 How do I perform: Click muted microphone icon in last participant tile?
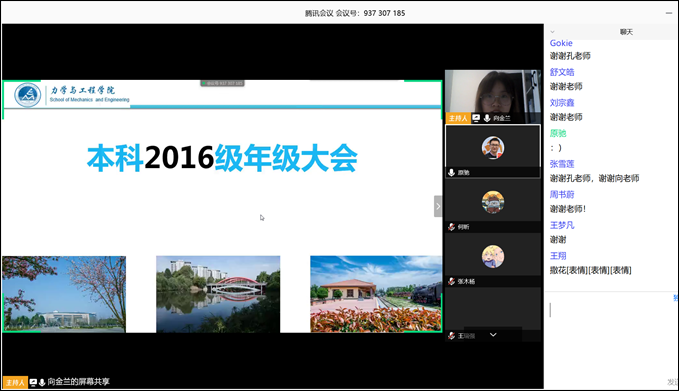pos(451,336)
